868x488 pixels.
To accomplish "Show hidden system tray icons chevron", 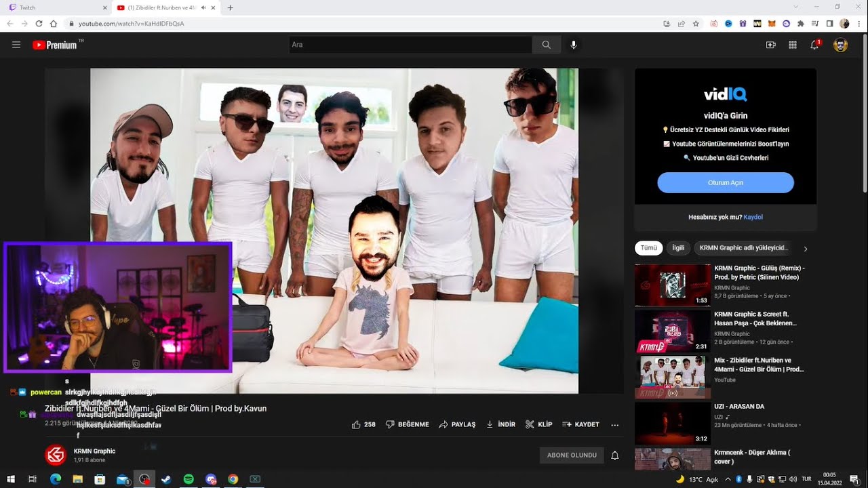I will coord(728,479).
